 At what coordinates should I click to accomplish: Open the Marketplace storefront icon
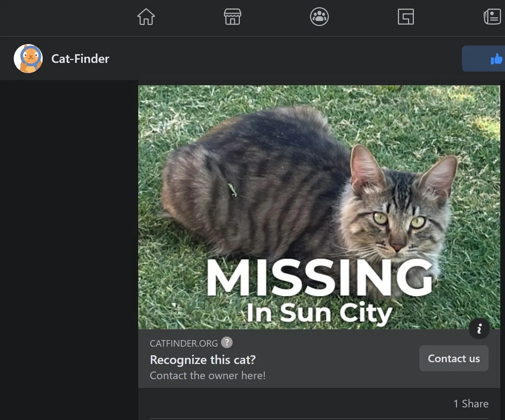point(233,17)
